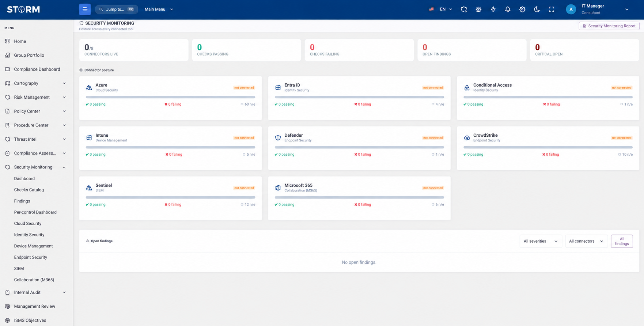Open the All connectors dropdown

[586, 241]
